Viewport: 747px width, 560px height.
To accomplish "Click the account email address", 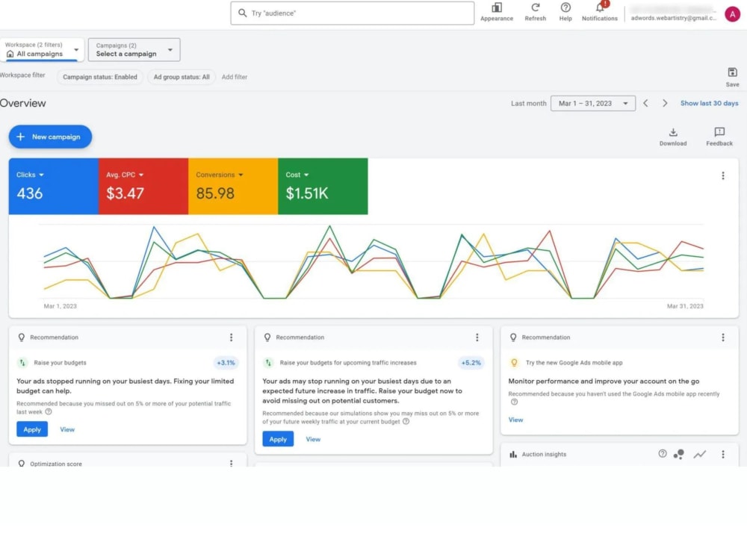I will coord(673,18).
